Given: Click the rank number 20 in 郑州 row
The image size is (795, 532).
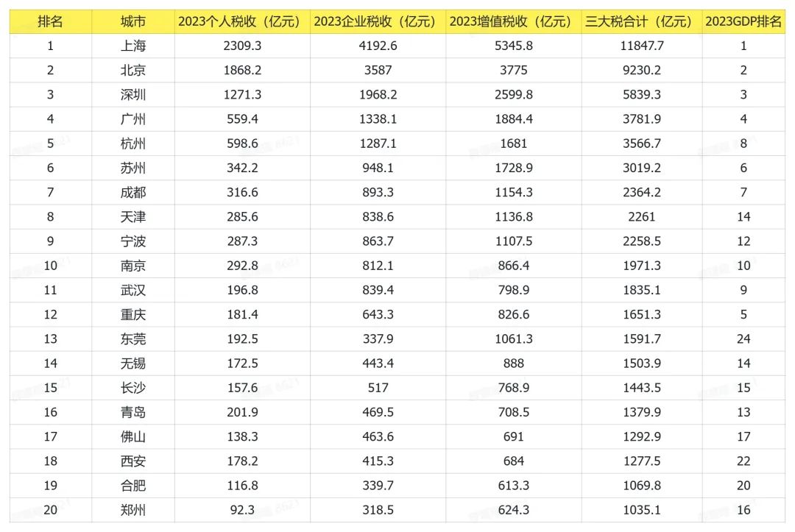Looking at the screenshot, I should tap(50, 510).
